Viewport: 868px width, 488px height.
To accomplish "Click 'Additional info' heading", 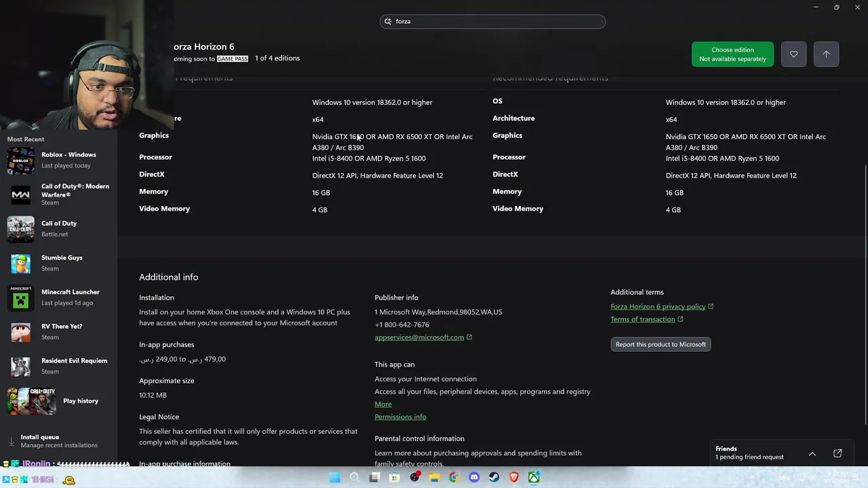I will [x=169, y=277].
